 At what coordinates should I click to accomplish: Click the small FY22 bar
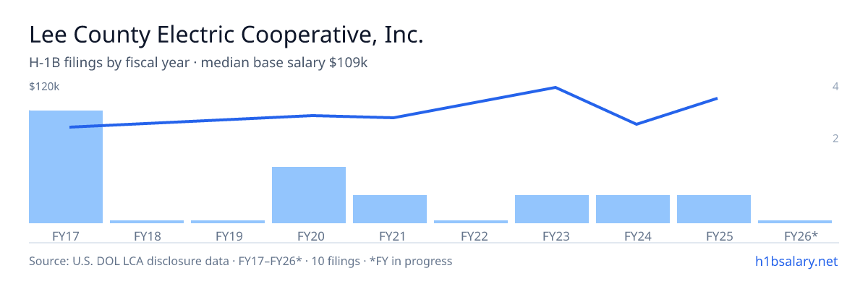pyautogui.click(x=471, y=222)
